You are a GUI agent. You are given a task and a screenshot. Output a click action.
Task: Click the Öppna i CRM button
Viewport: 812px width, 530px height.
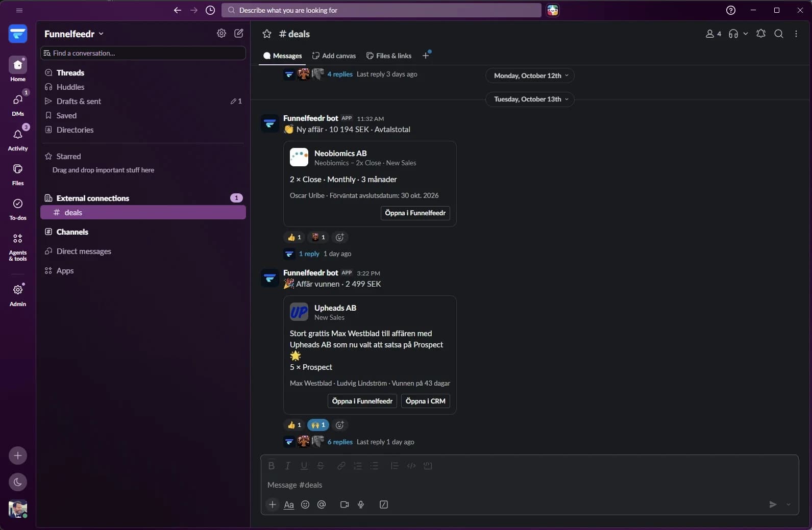coord(425,401)
